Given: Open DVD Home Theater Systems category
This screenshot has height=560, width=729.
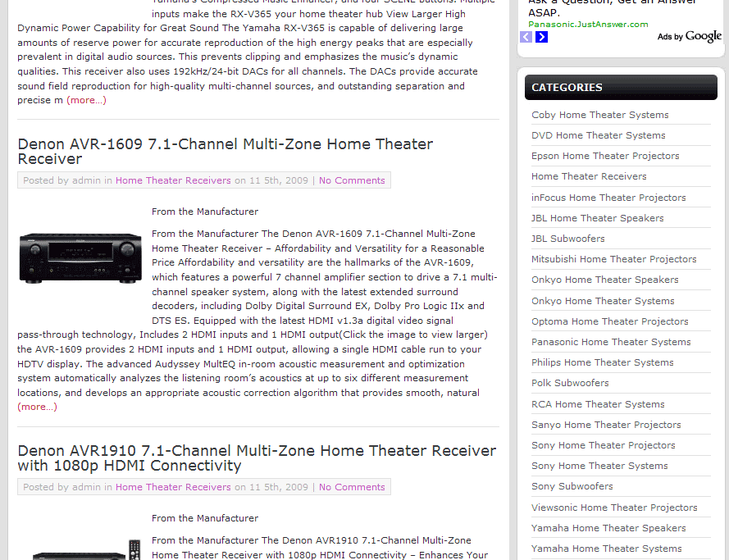Looking at the screenshot, I should (599, 135).
